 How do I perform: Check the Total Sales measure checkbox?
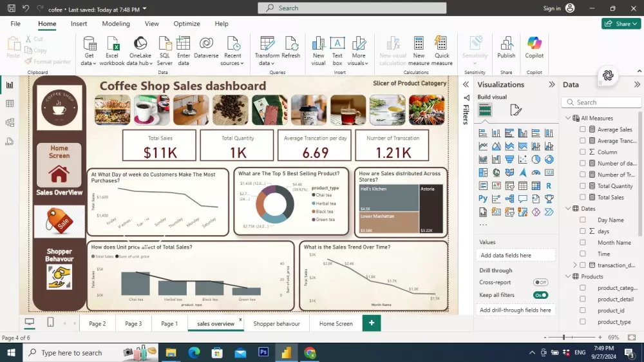point(582,197)
